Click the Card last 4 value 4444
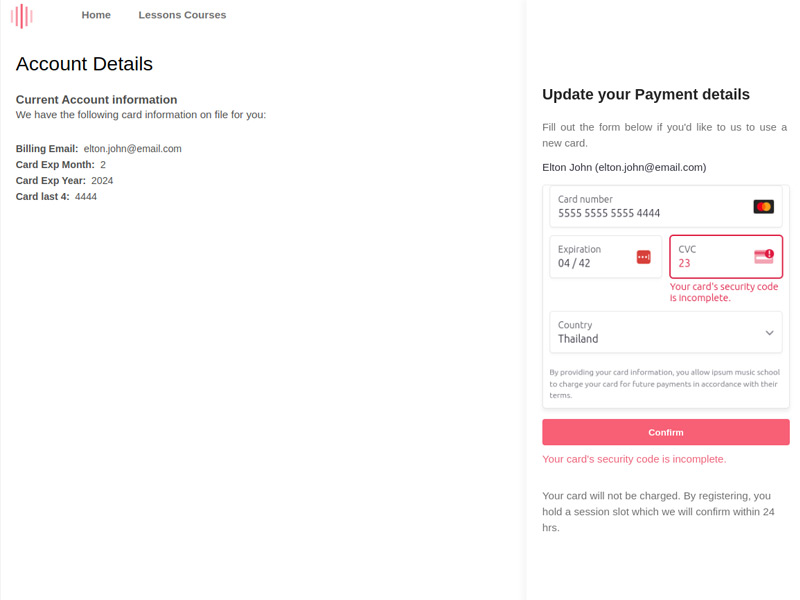Image resolution: width=800 pixels, height=600 pixels. click(x=86, y=197)
